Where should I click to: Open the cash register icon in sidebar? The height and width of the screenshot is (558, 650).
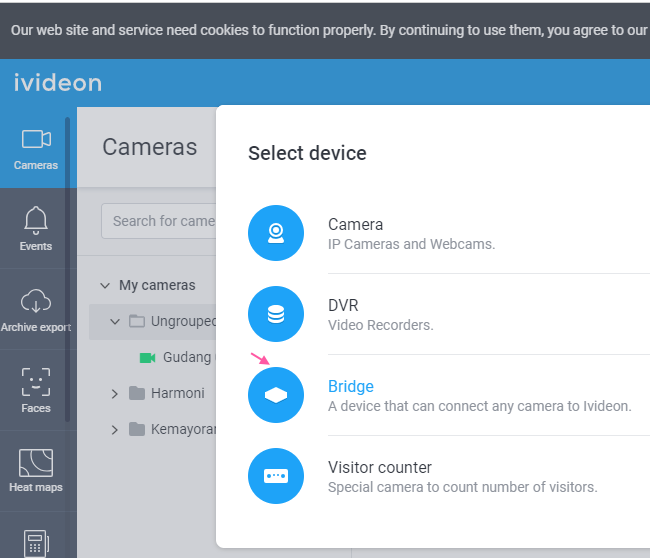pos(36,543)
